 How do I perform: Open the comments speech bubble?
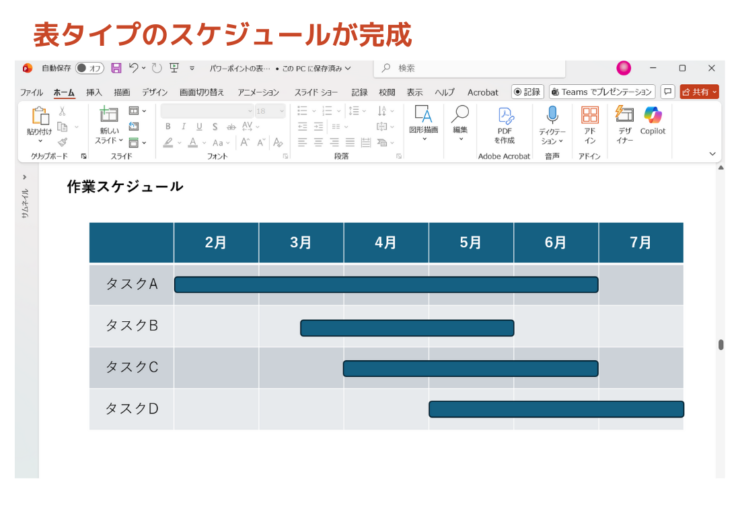(x=667, y=92)
